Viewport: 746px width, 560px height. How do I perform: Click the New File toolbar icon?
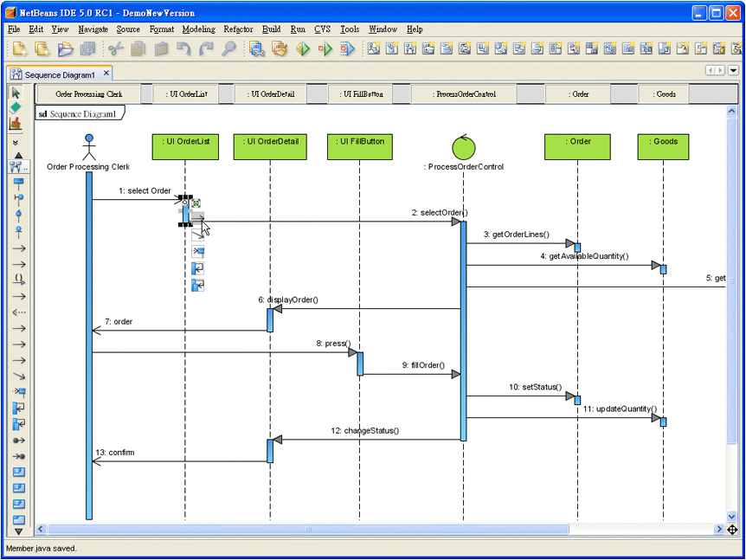pyautogui.click(x=20, y=48)
